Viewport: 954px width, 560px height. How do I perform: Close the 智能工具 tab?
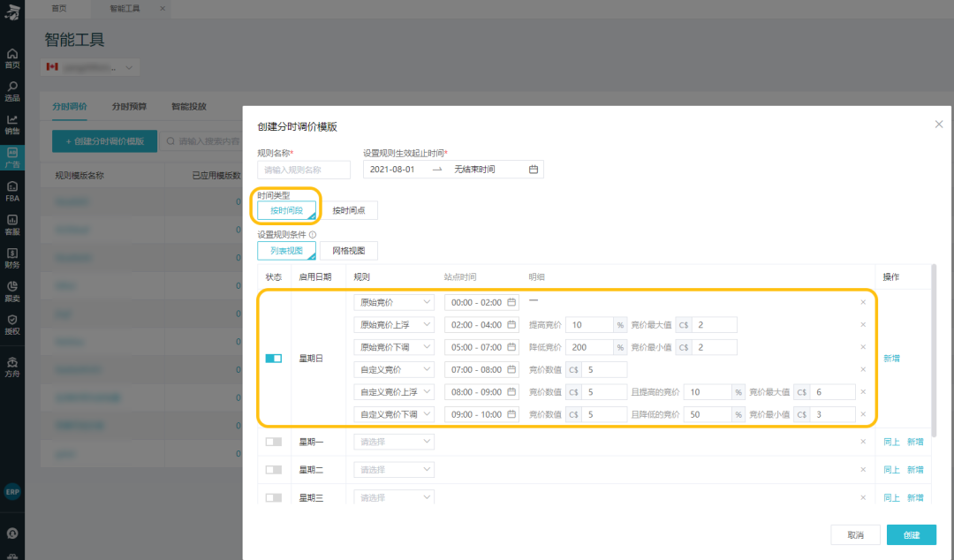coord(163,9)
